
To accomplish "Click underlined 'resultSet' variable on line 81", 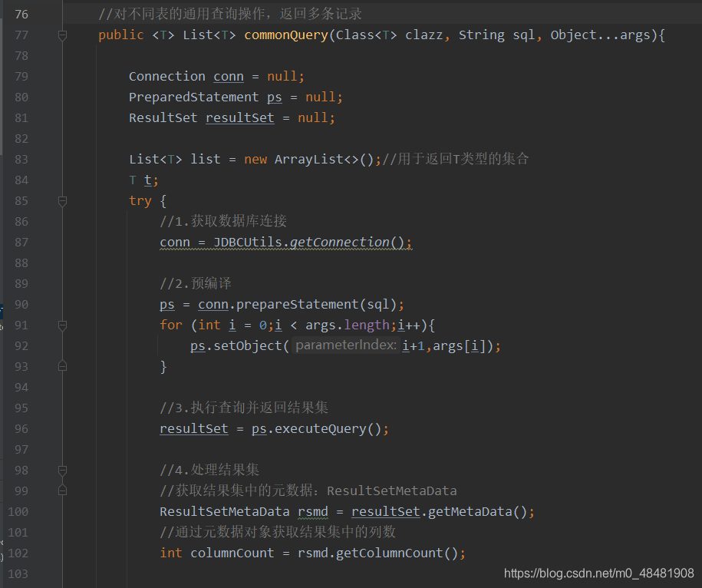I will [x=240, y=117].
